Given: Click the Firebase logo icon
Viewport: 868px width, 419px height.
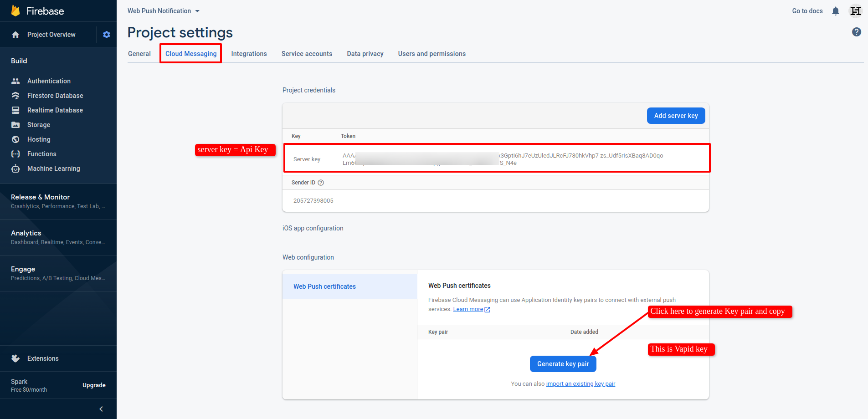Looking at the screenshot, I should (x=15, y=10).
